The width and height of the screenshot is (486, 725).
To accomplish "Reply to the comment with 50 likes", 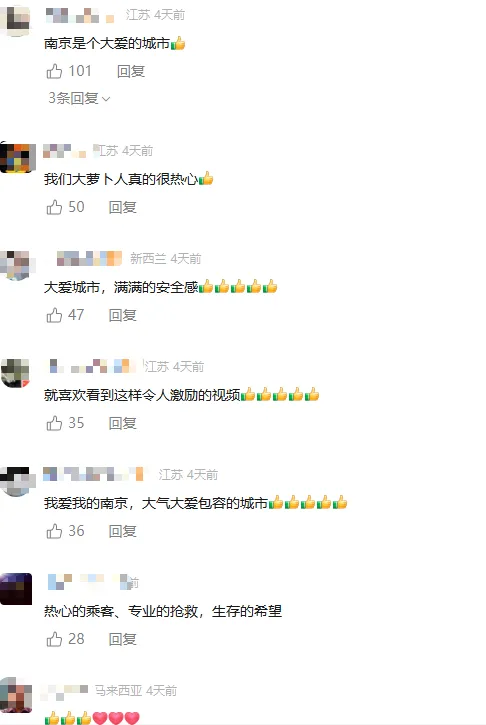I will pos(123,207).
